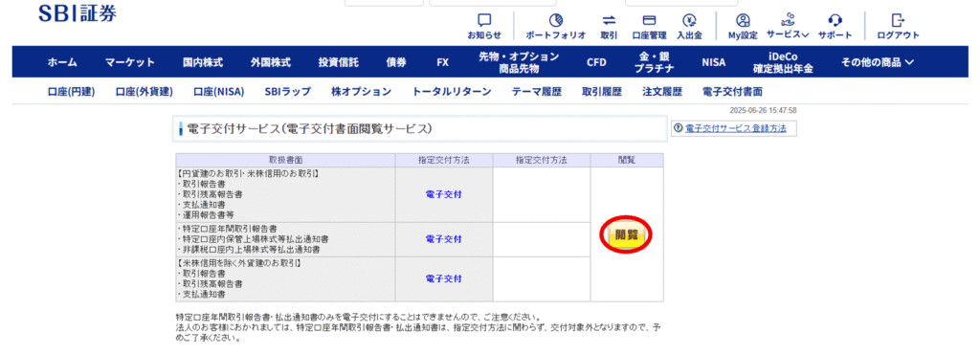The height and width of the screenshot is (355, 980).
Task: Select NISA in navigation bar
Action: point(714,62)
